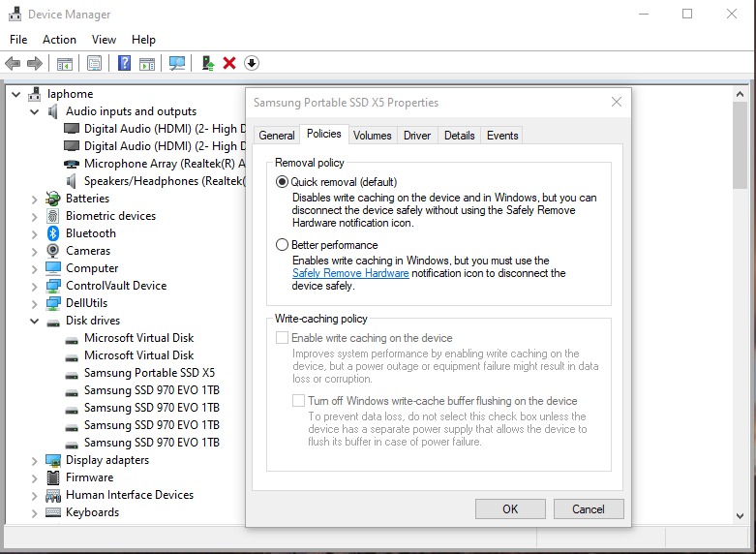This screenshot has height=554, width=756.
Task: Maximize the Device Manager window
Action: coord(687,14)
